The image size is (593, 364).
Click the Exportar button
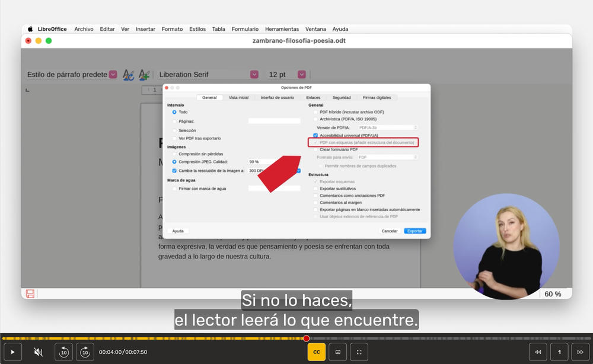pyautogui.click(x=415, y=231)
